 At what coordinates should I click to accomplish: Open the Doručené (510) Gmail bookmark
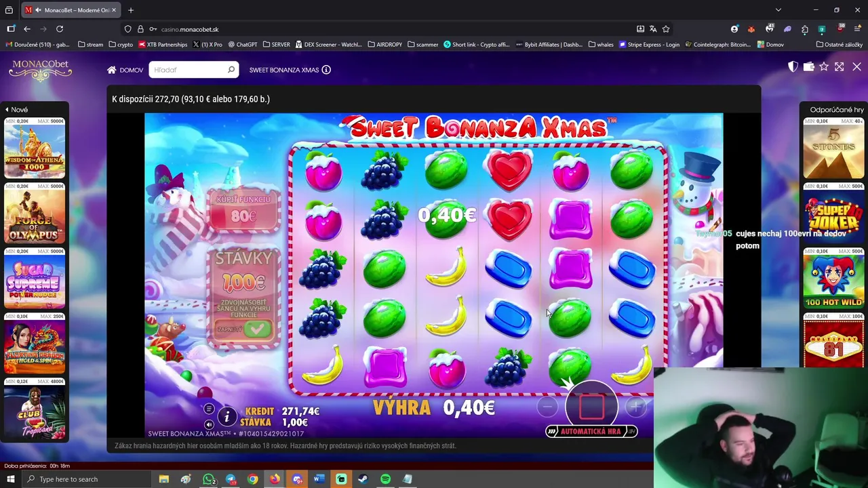pyautogui.click(x=37, y=45)
